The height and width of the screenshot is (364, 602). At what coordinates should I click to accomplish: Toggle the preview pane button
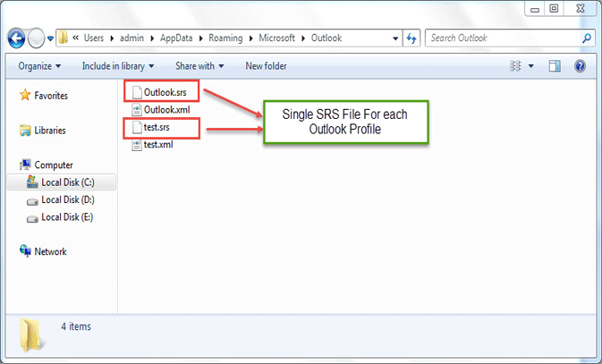pos(555,66)
